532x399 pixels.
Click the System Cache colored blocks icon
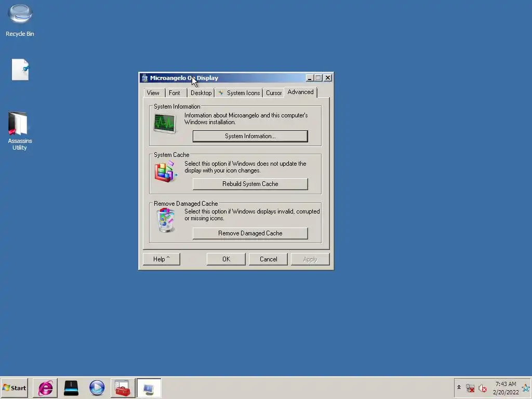pyautogui.click(x=166, y=171)
